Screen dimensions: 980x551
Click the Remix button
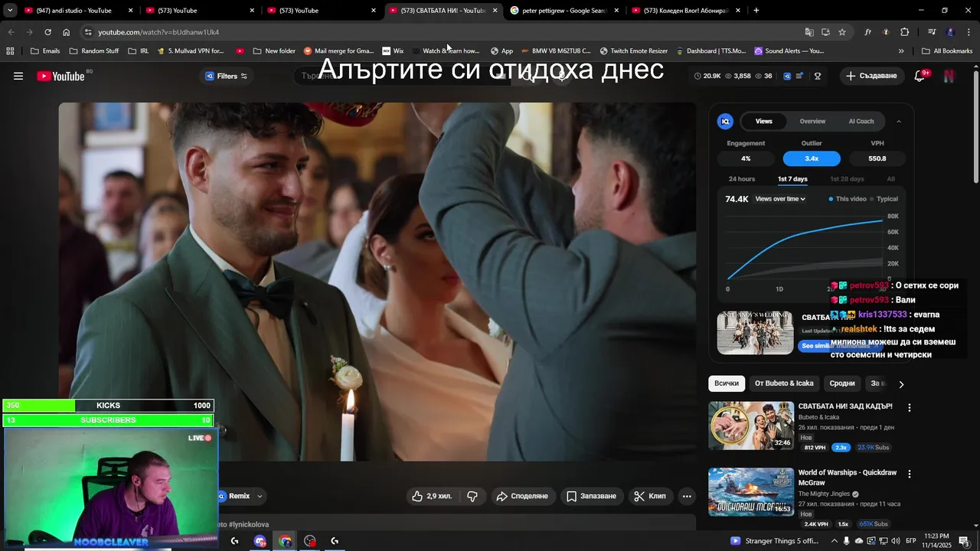point(234,496)
